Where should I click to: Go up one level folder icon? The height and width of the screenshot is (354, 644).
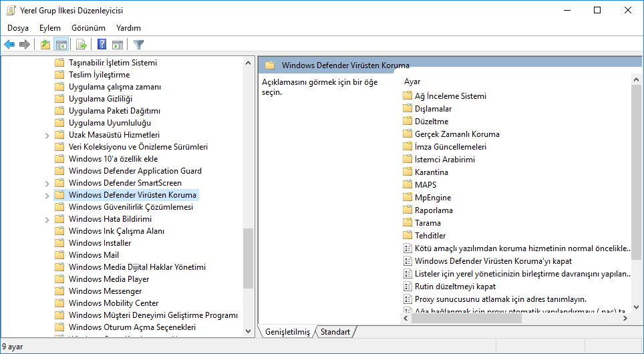pos(45,44)
